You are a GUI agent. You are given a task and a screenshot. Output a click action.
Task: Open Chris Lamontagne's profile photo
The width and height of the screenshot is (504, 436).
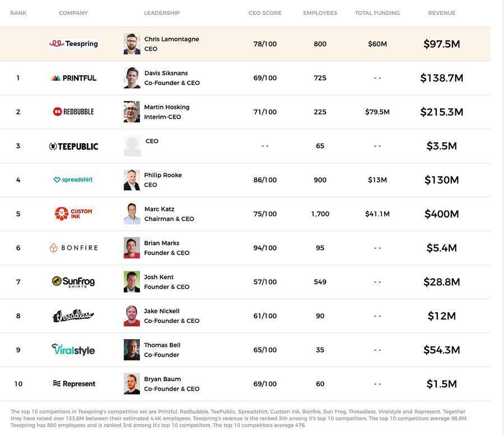132,44
